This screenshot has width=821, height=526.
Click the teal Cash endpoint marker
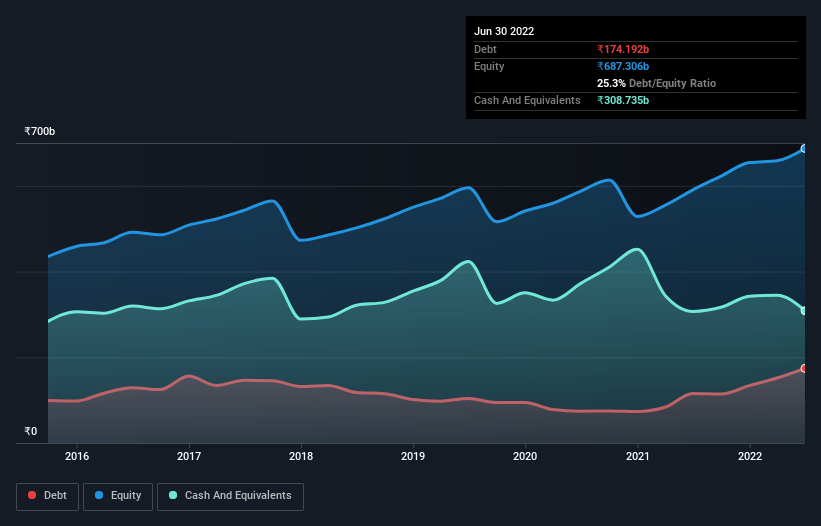pyautogui.click(x=804, y=311)
